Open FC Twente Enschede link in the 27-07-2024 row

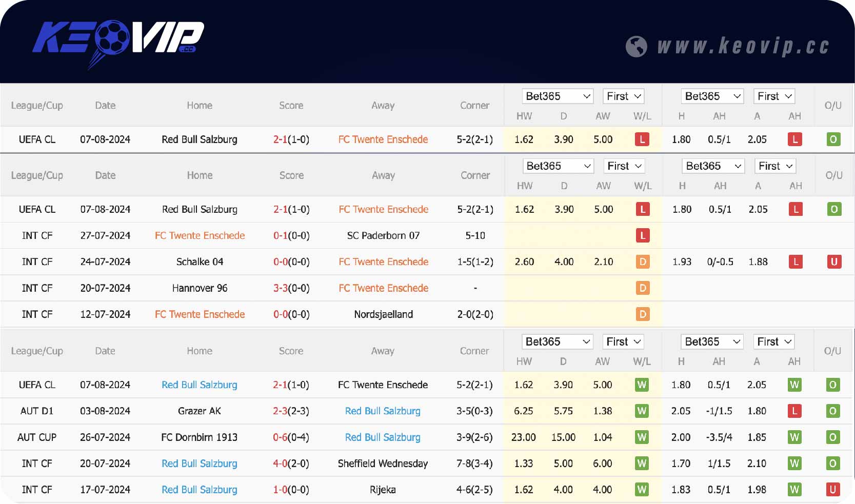pos(200,236)
